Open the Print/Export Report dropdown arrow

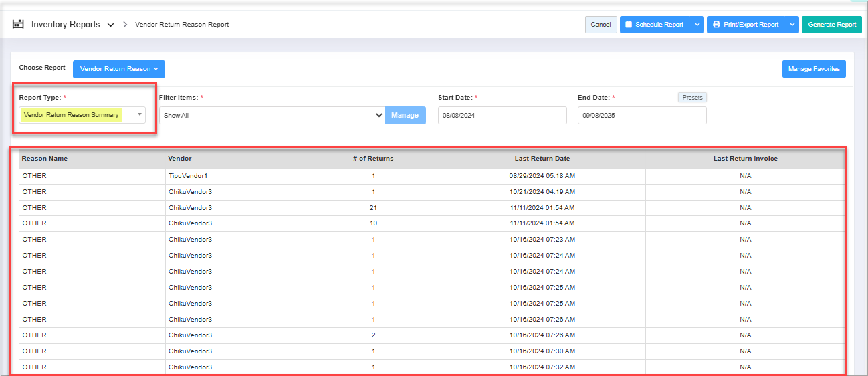pos(792,25)
